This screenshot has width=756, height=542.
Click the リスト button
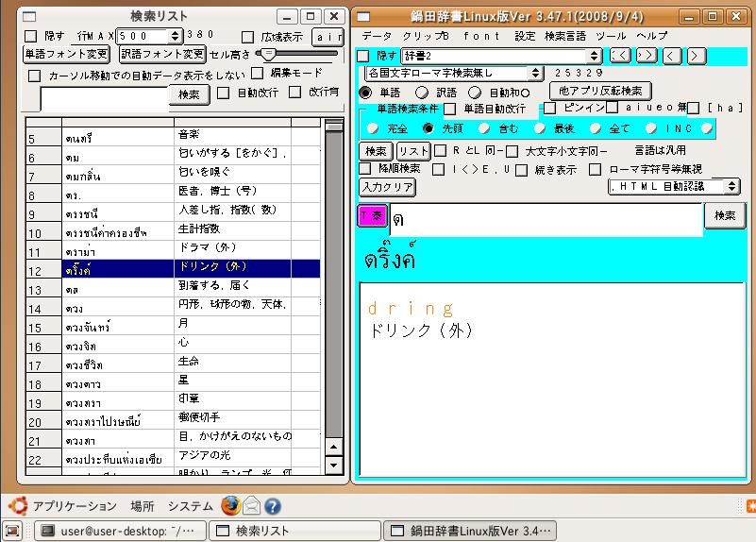pos(413,151)
